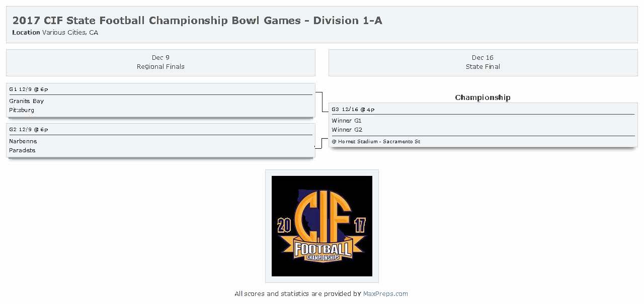644x304 pixels.
Task: Click the Narbonne team name
Action: click(23, 141)
